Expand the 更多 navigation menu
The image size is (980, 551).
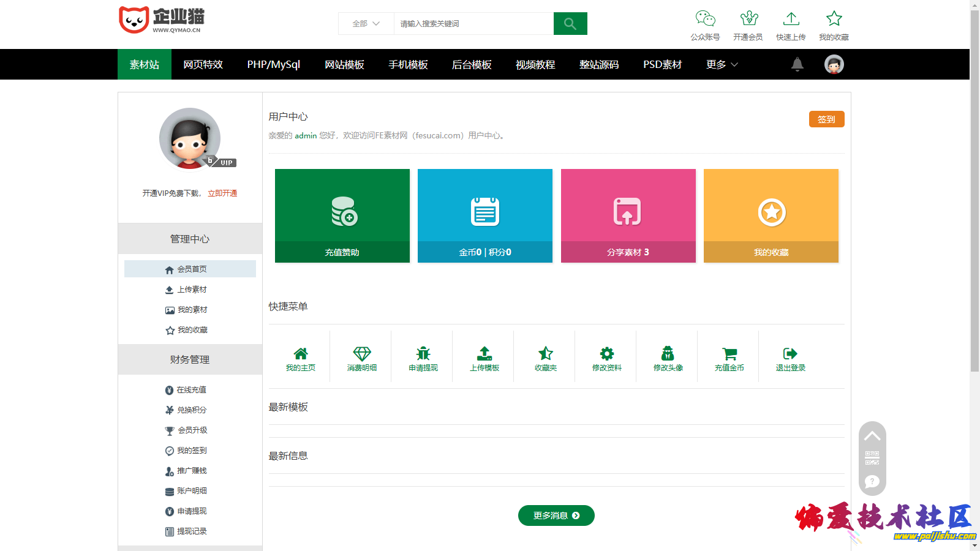(722, 64)
